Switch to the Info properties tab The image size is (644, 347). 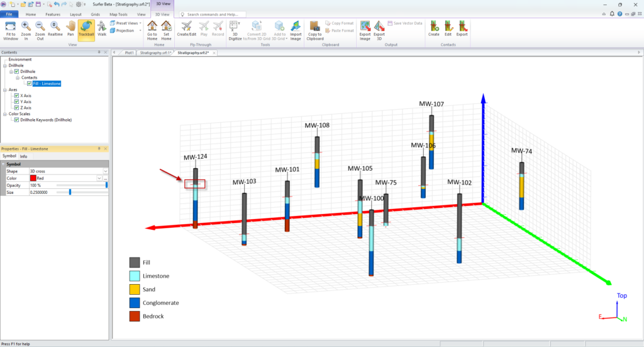tap(23, 156)
